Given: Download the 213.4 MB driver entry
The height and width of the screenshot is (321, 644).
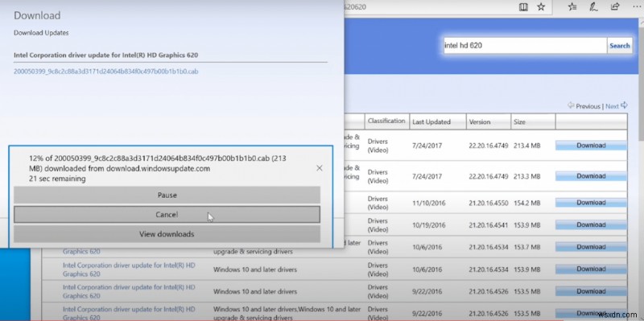Looking at the screenshot, I should [591, 146].
